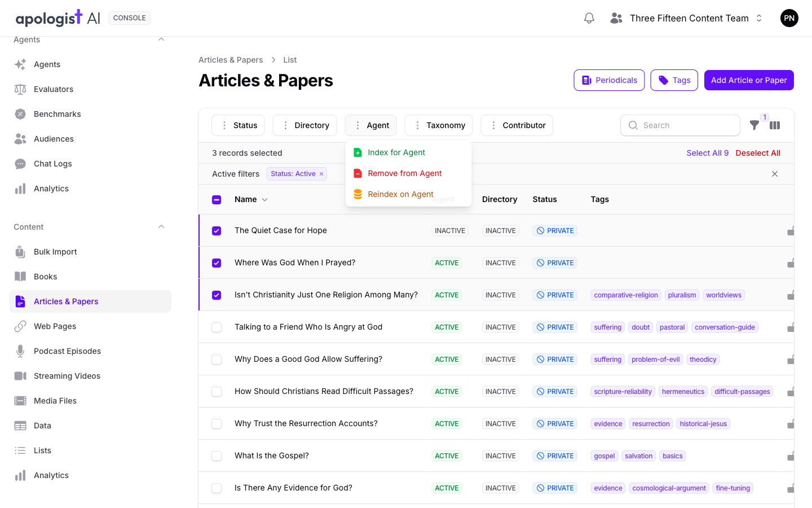Close the Agent dropdown button
This screenshot has width=812, height=508.
371,125
